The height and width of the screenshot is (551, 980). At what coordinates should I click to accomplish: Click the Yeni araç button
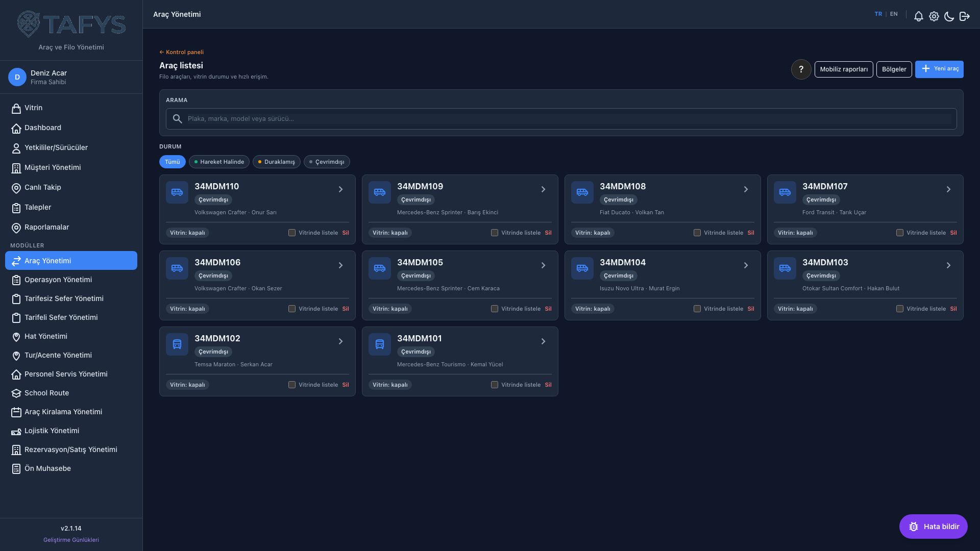[x=939, y=69]
